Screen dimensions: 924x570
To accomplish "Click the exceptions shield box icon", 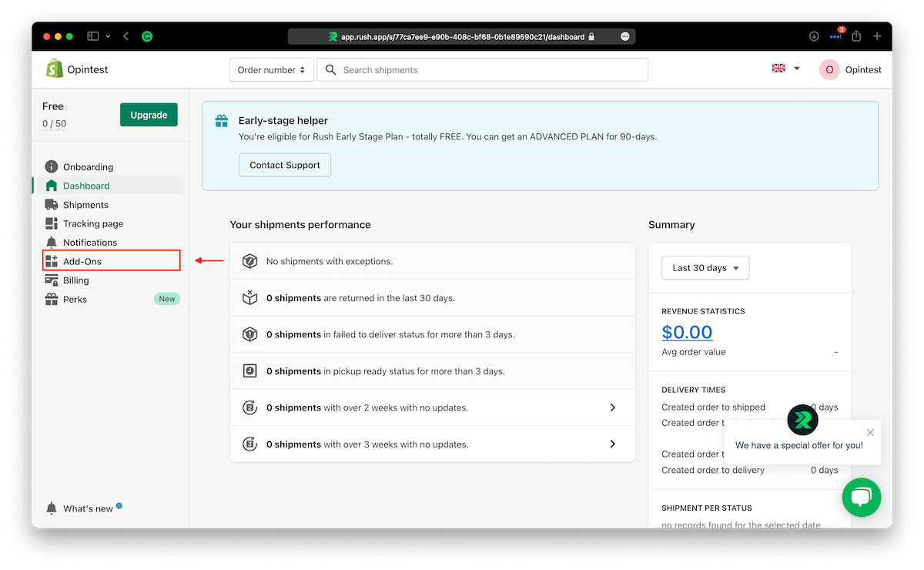I will pos(249,261).
